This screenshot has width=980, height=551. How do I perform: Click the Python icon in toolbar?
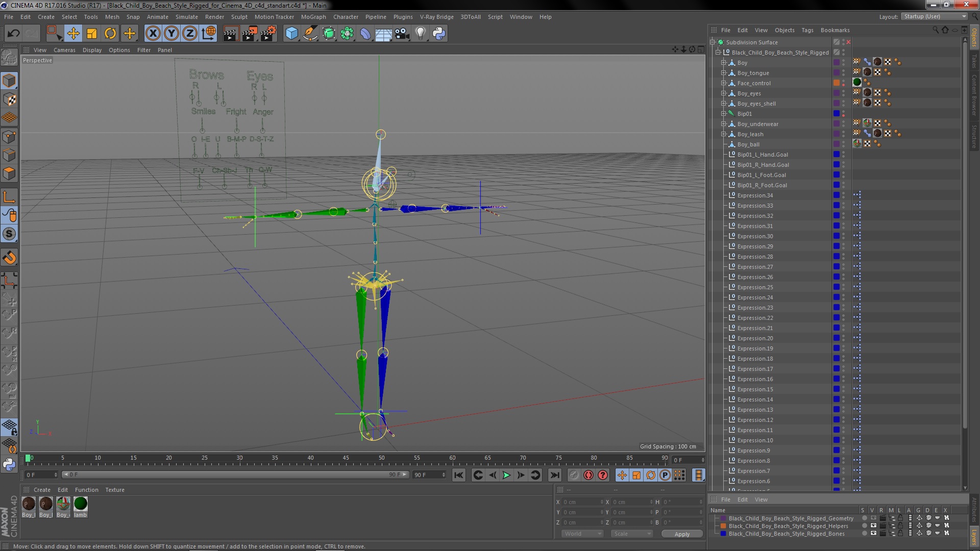pos(439,34)
